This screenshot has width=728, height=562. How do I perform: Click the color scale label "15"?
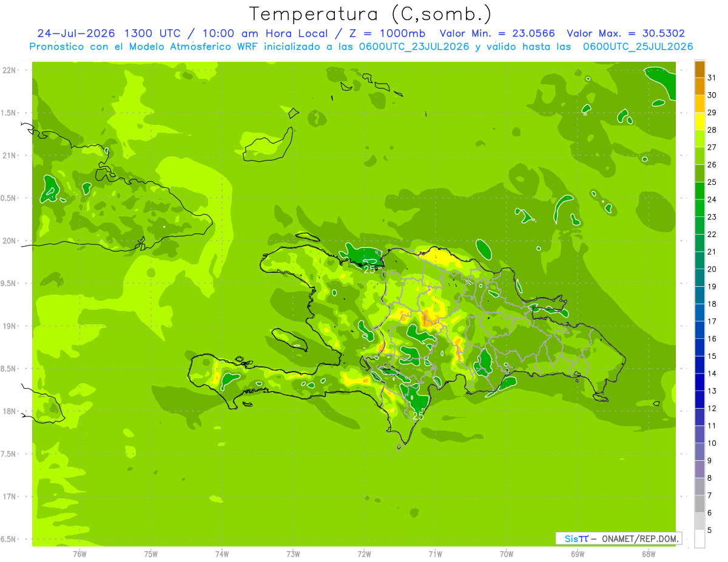(712, 356)
